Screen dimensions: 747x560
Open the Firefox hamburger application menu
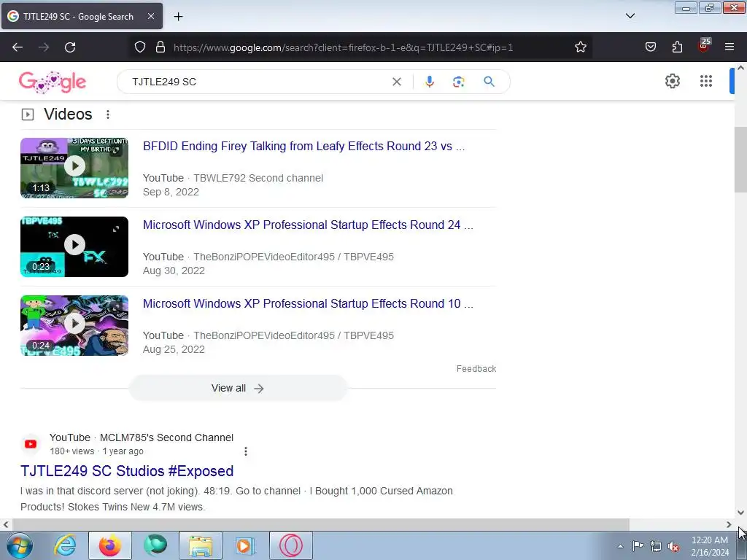pos(729,47)
